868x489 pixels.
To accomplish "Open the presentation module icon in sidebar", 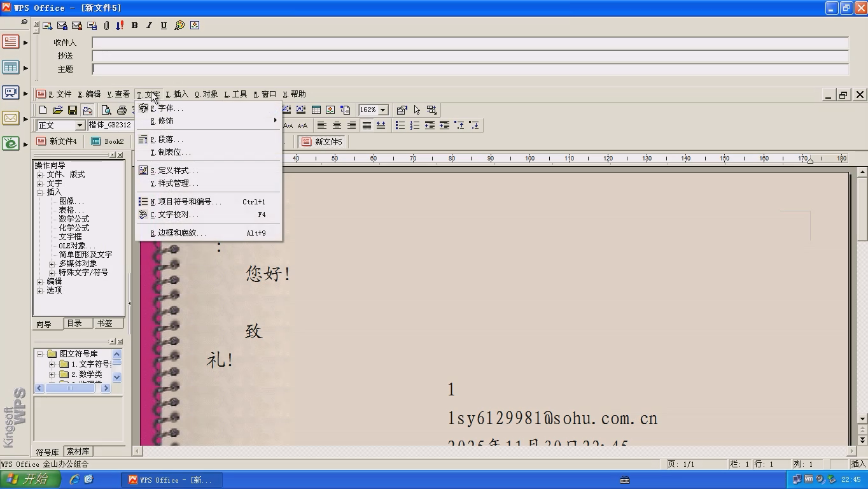I will pos(11,93).
